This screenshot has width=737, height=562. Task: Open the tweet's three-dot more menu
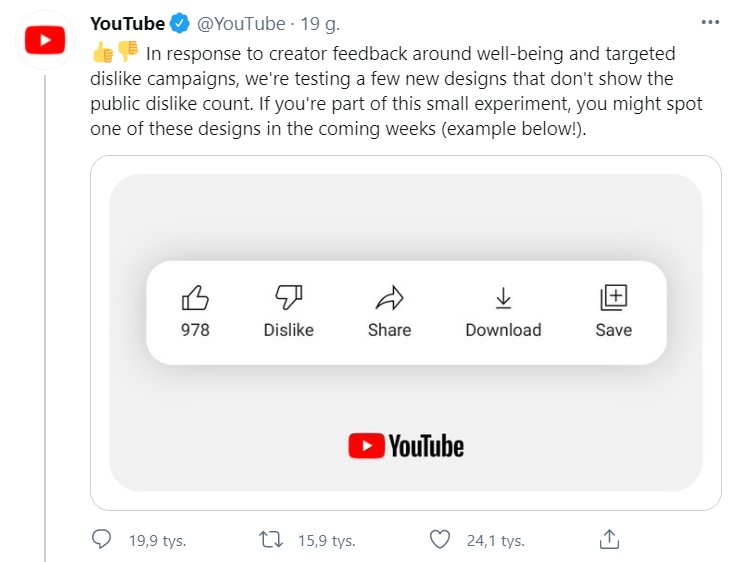710,22
